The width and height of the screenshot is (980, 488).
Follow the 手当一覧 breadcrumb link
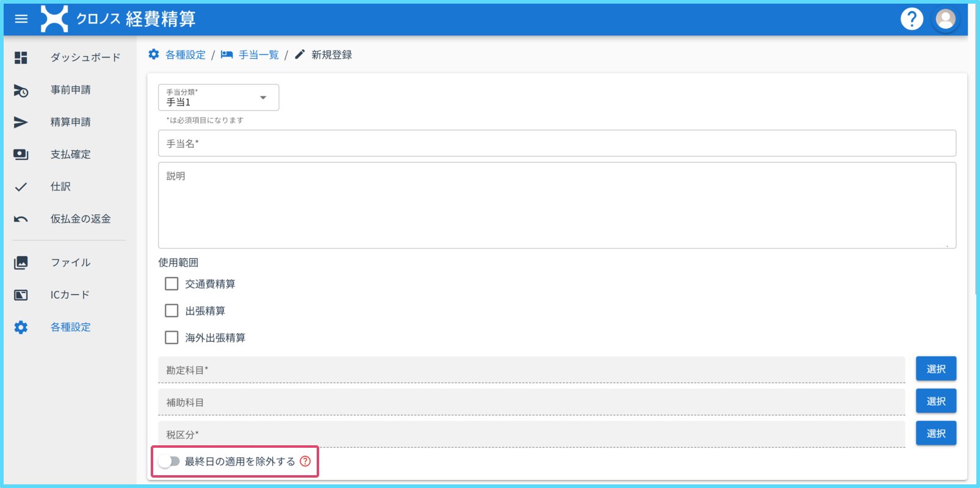click(x=258, y=55)
